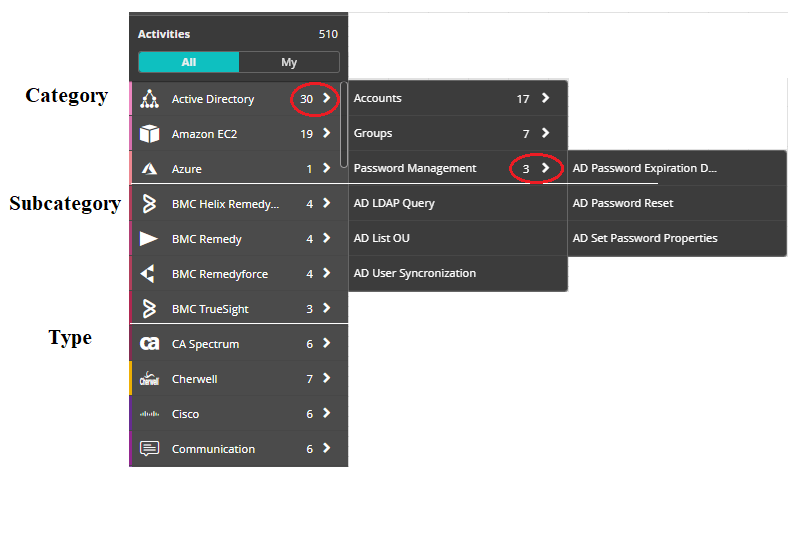Click the BMC TrueSight icon
804x553 pixels.
point(149,308)
